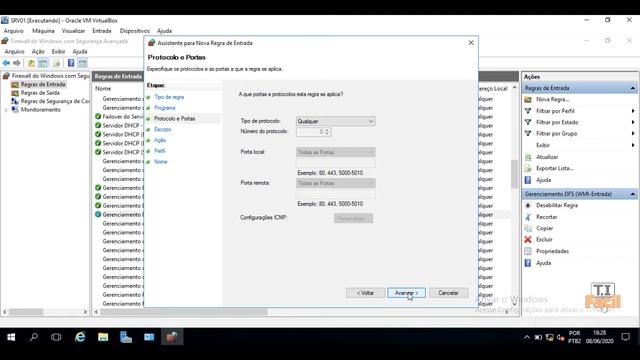Viewport: 640px width, 360px height.
Task: Go to the Perfil step
Action: click(x=160, y=151)
